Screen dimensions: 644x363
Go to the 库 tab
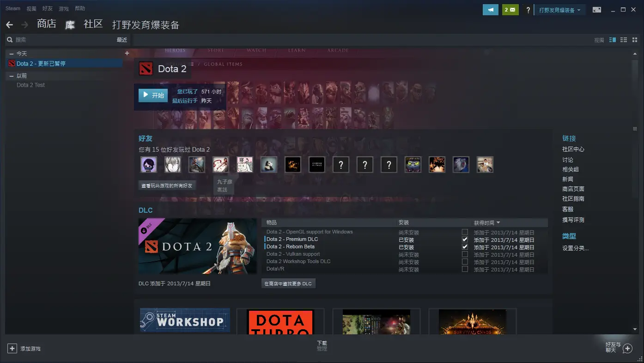click(x=70, y=25)
